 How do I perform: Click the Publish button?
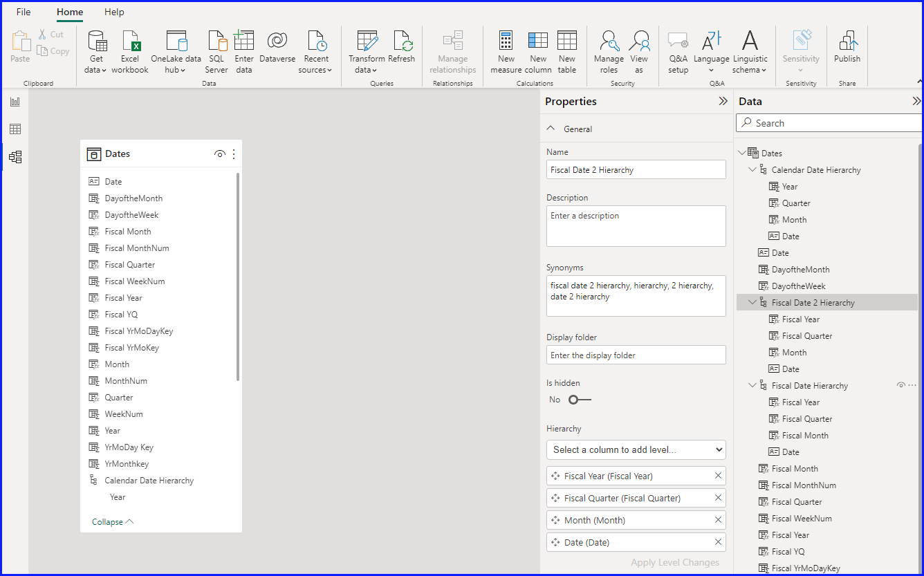847,47
